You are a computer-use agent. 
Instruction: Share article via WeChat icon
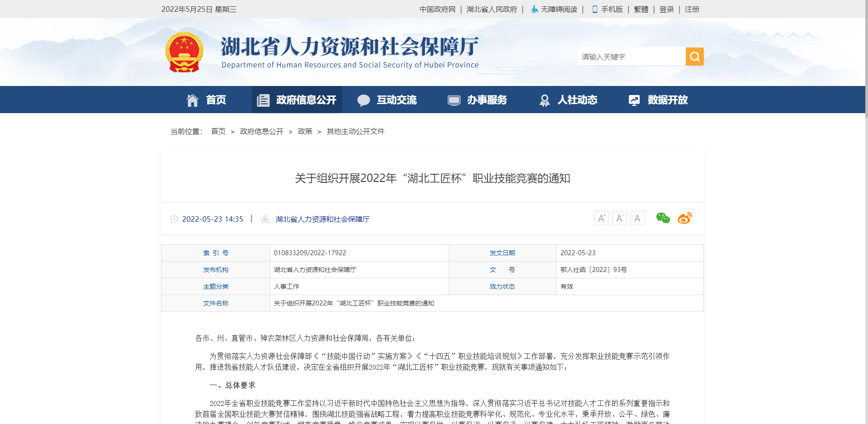663,218
